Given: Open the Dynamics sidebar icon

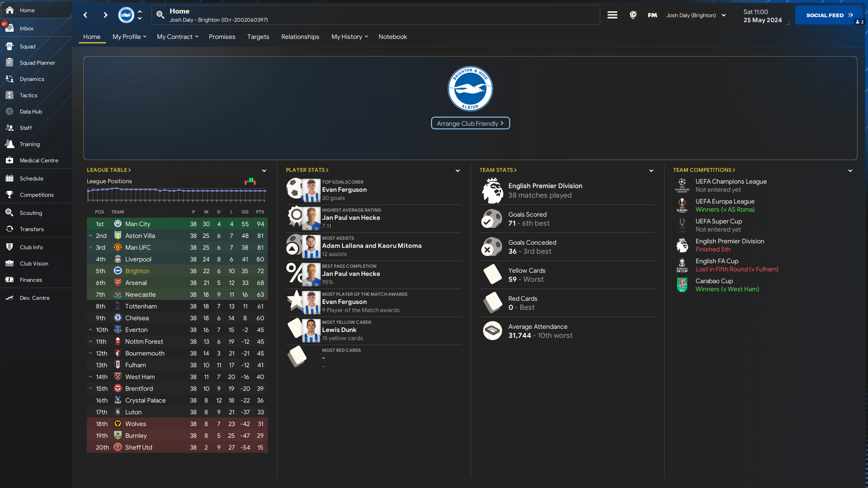Looking at the screenshot, I should pos(9,79).
